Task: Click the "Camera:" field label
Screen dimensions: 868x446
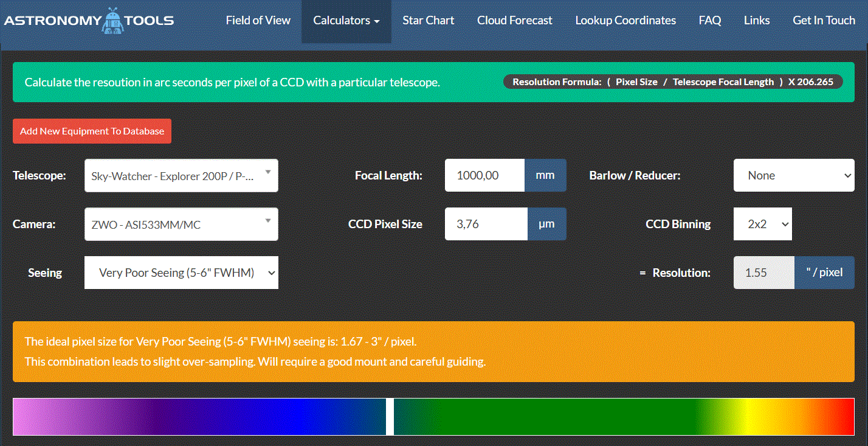Action: point(34,225)
